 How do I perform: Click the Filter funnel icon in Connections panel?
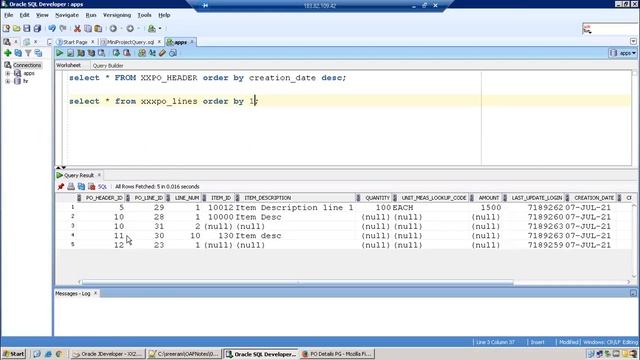tap(28, 53)
